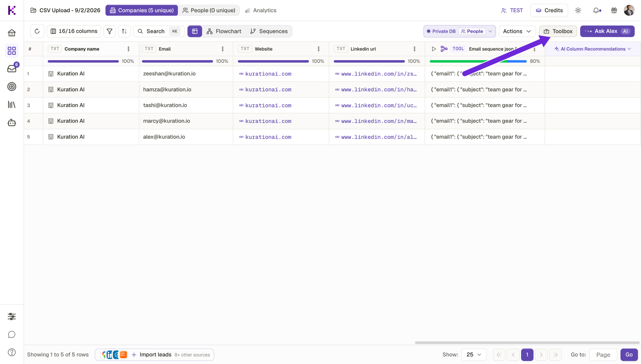Viewport: 641px width, 364px height.
Task: Open row 3 email sequence json cell
Action: tap(485, 105)
